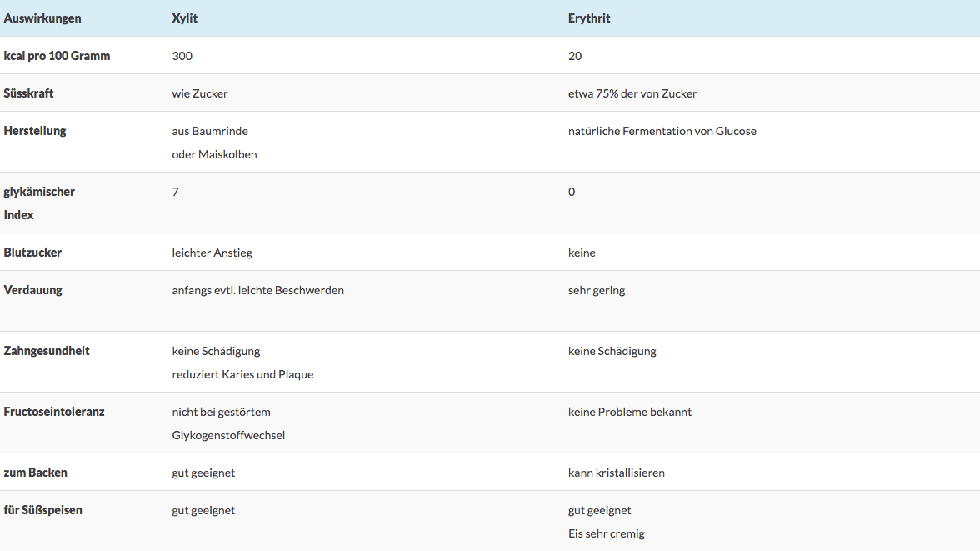Click the Xylit column header
Image resolution: width=980 pixels, height=551 pixels.
tap(185, 18)
